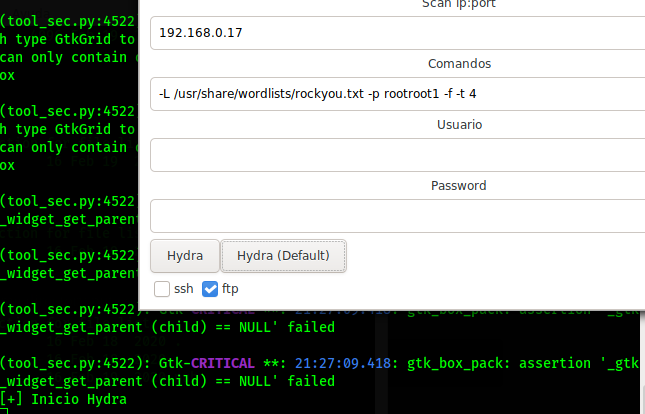Viewport: 645px width, 414px height.
Task: Click the ssh label text
Action: coord(184,289)
